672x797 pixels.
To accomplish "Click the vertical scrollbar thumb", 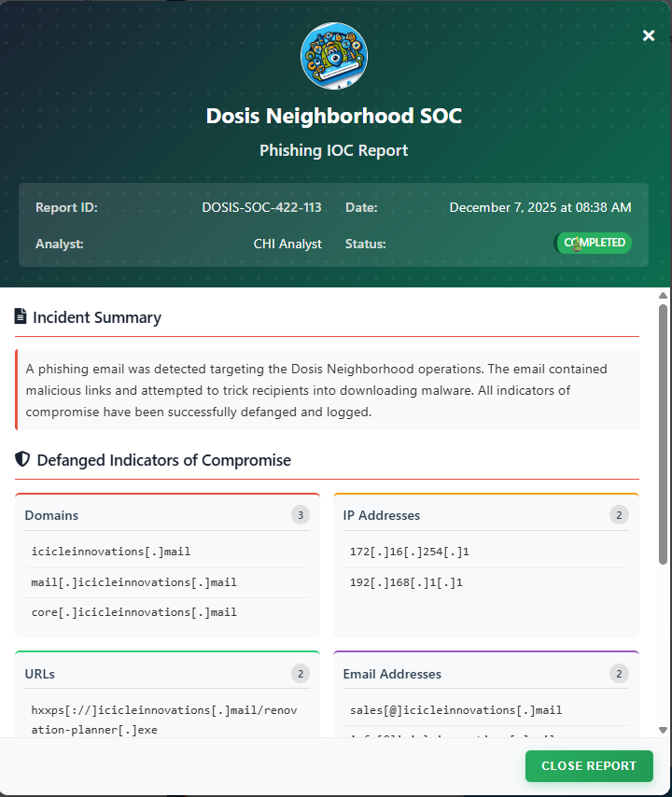I will coord(664,434).
